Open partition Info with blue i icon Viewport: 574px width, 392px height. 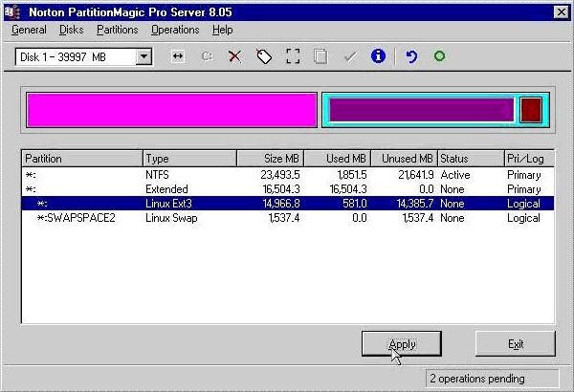click(x=378, y=56)
